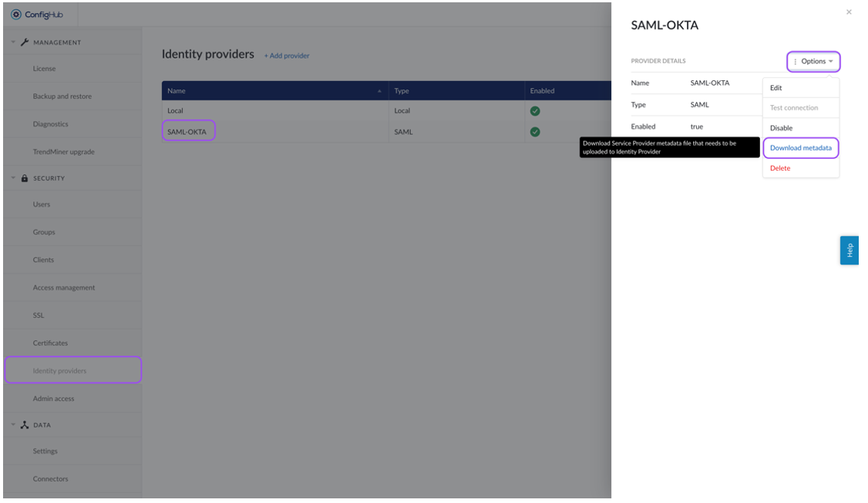Click the Data network icon
Screen dimensions: 868x503
pyautogui.click(x=25, y=425)
